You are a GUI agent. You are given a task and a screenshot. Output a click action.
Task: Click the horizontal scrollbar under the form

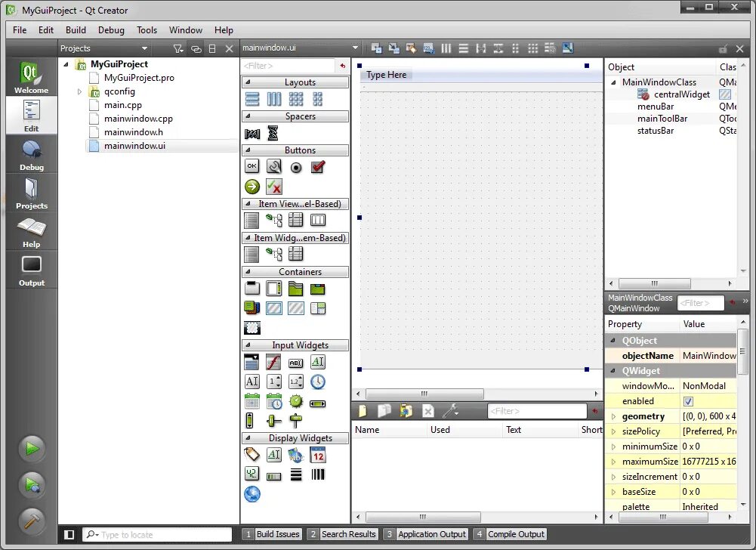click(424, 394)
